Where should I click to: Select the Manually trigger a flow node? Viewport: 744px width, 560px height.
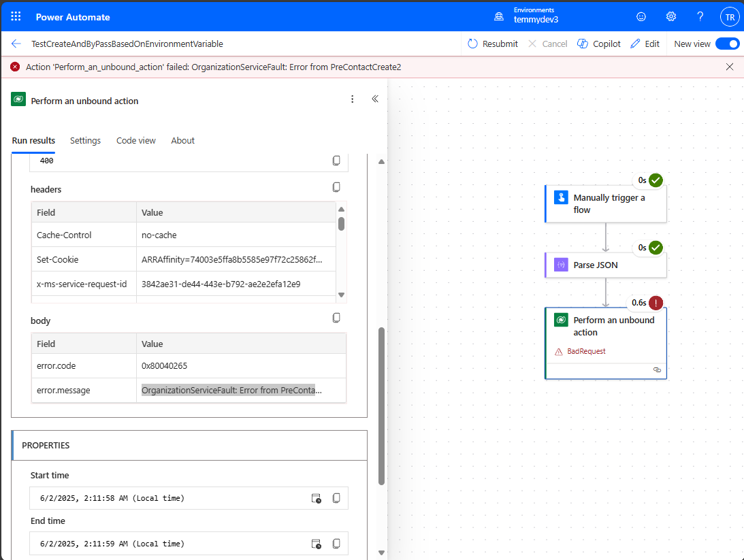[x=606, y=204]
